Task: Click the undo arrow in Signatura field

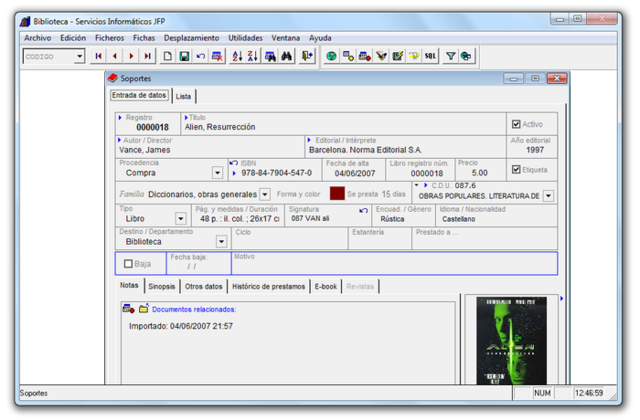Action: (x=363, y=211)
